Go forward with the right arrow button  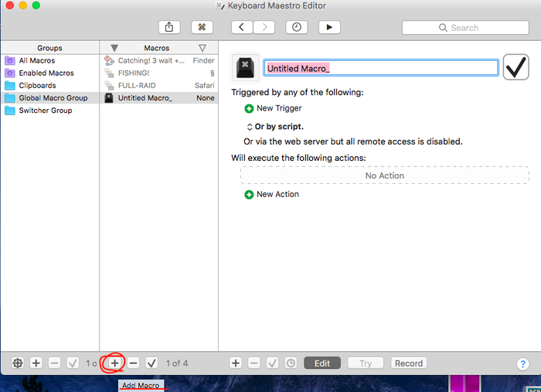coord(264,27)
